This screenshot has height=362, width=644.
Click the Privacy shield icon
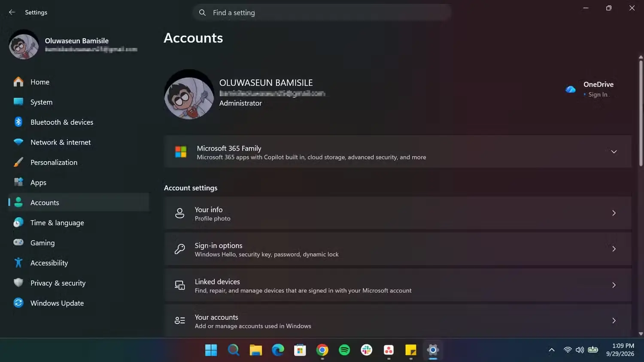18,283
